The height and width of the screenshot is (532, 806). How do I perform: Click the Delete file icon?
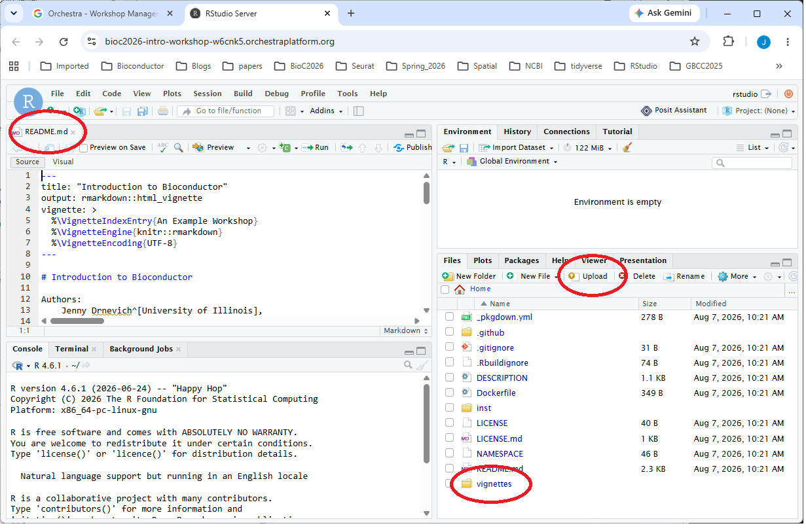click(622, 277)
